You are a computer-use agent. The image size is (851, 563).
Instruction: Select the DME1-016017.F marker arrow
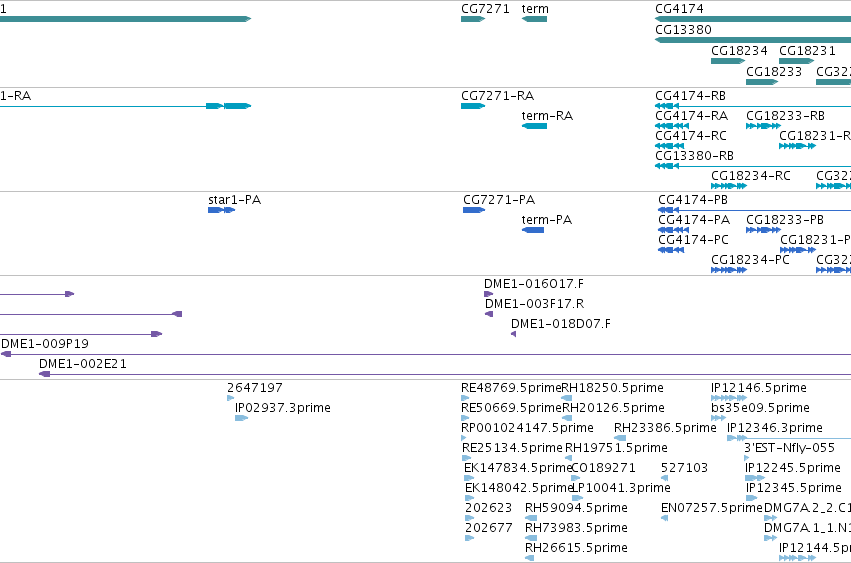(x=488, y=294)
